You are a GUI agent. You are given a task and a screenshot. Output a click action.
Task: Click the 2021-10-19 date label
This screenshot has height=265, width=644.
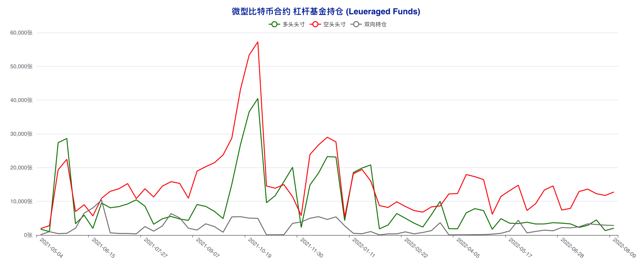[x=260, y=248]
